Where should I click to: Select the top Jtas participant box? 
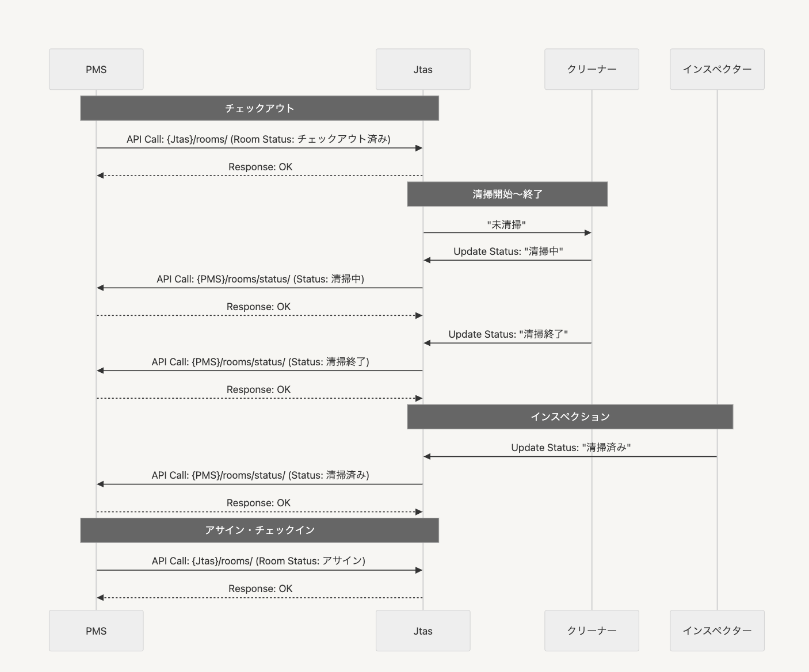(423, 69)
